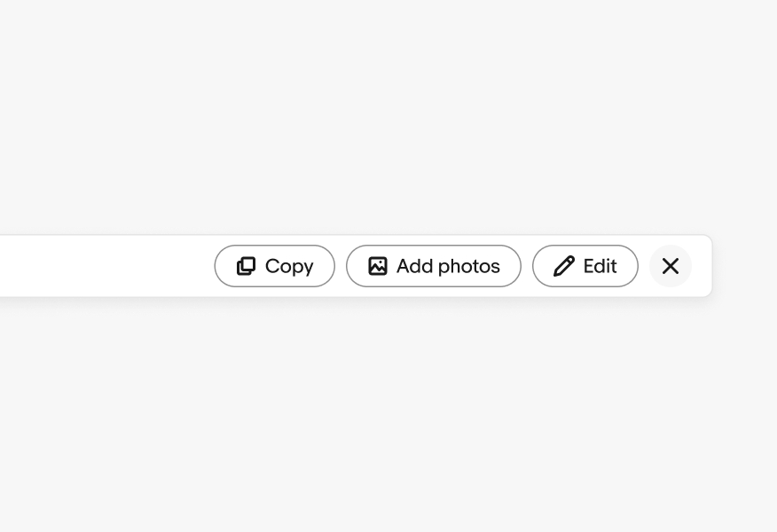Click the Copy button

tap(275, 266)
